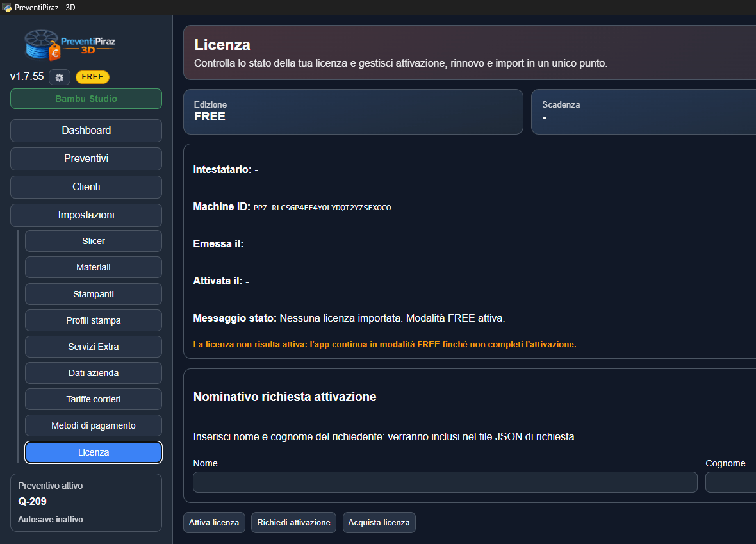Go to Preventivi in sidebar

coord(86,159)
